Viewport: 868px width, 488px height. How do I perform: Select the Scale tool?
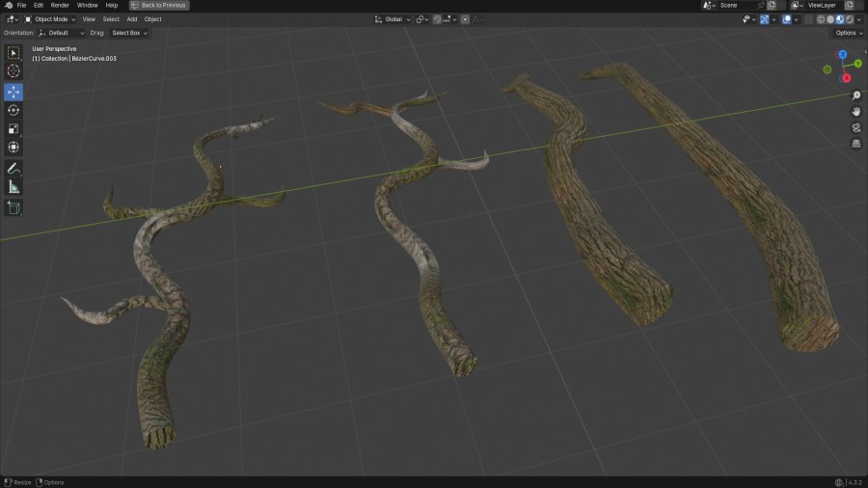coord(14,128)
